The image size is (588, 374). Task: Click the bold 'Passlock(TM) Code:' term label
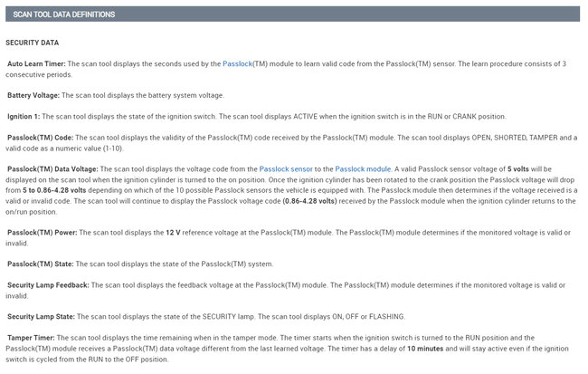41,138
